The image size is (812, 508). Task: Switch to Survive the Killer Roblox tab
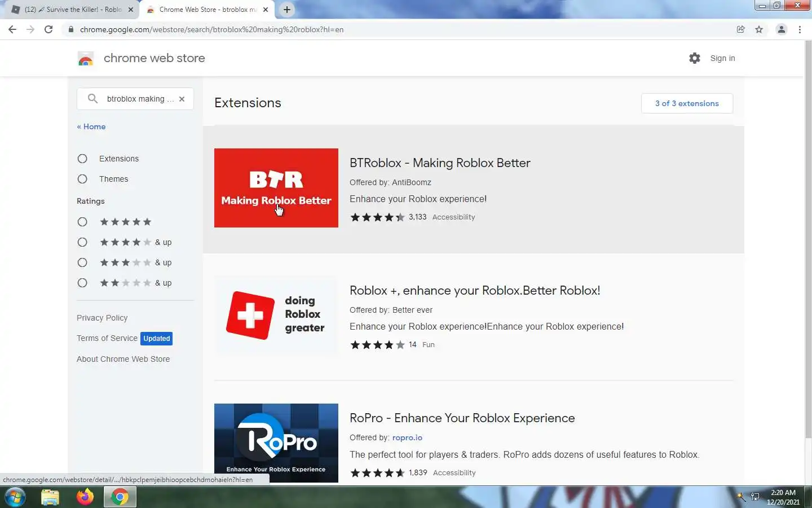pyautogui.click(x=73, y=10)
